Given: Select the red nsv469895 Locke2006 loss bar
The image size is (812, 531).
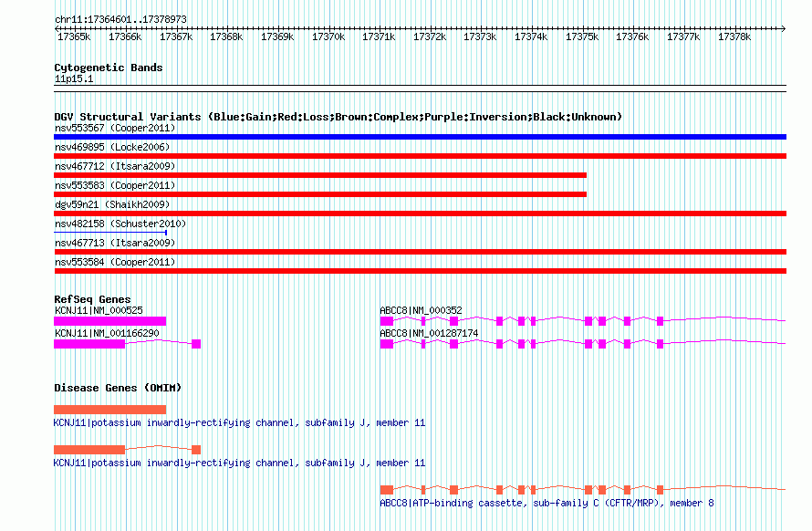Looking at the screenshot, I should [420, 156].
